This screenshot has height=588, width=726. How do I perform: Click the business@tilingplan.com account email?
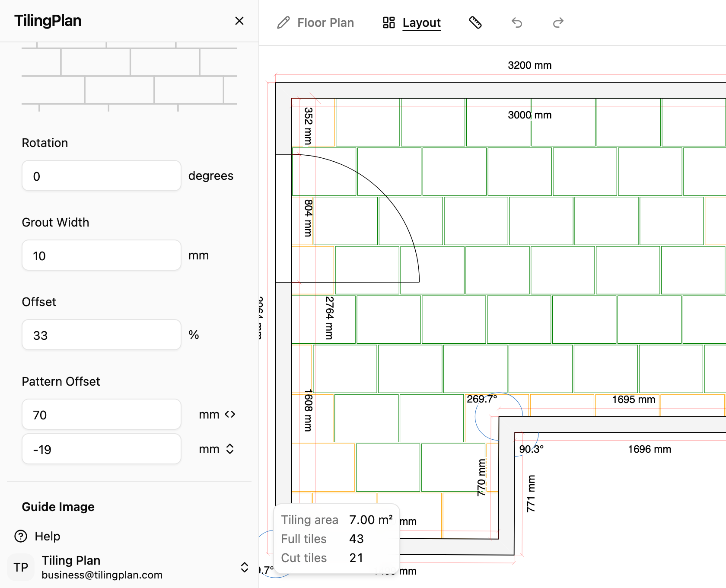click(102, 575)
